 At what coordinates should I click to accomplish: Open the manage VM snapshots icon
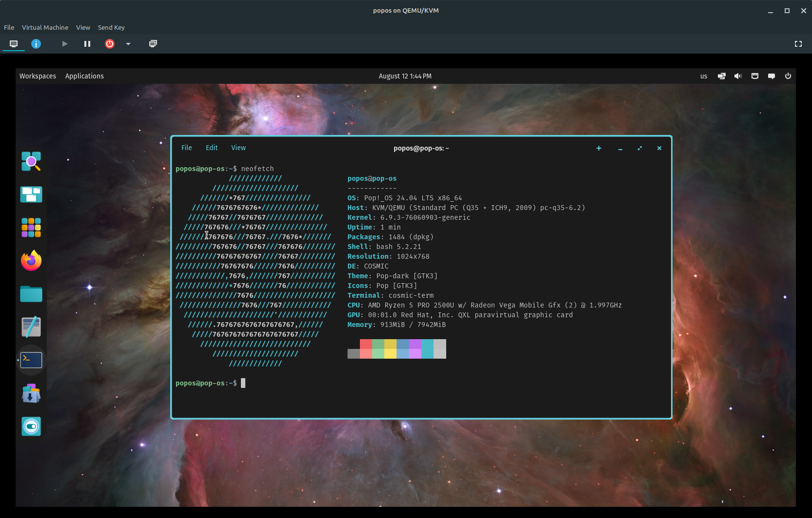point(153,44)
